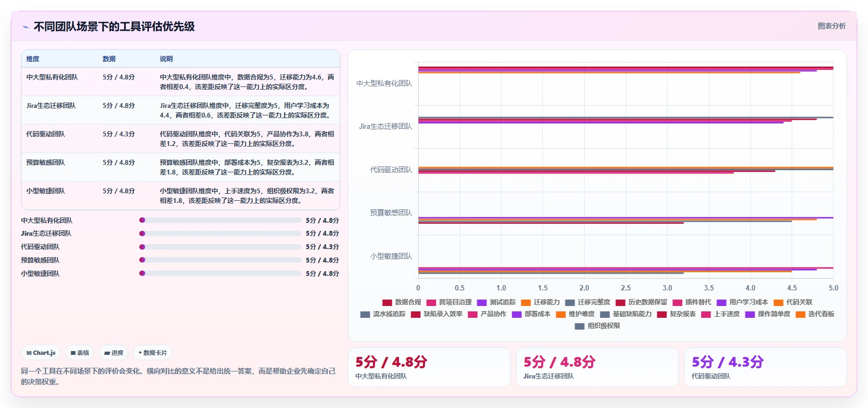
Task: Click the 小型敏捷团队 progress bar
Action: 220,273
